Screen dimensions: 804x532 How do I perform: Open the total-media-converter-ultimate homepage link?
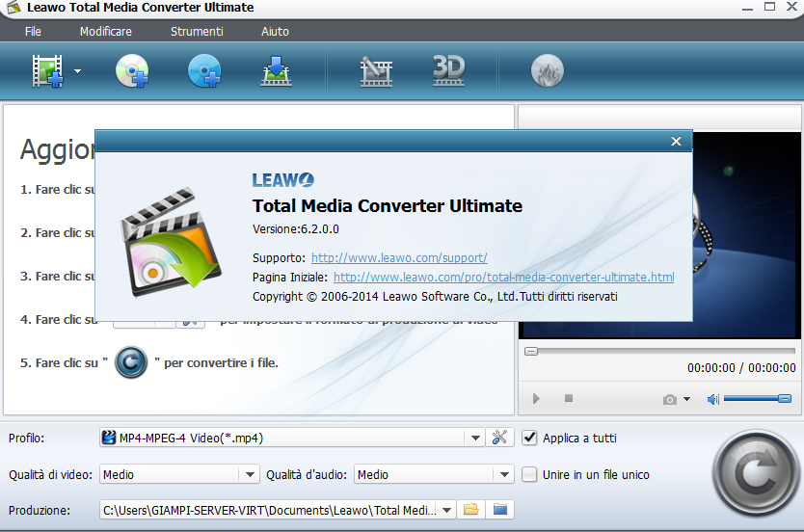coord(503,278)
